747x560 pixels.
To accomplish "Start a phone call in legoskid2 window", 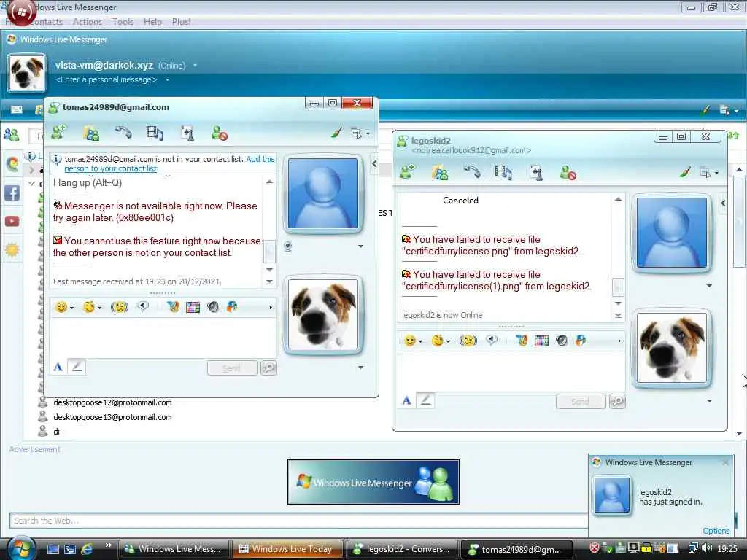I will 472,172.
